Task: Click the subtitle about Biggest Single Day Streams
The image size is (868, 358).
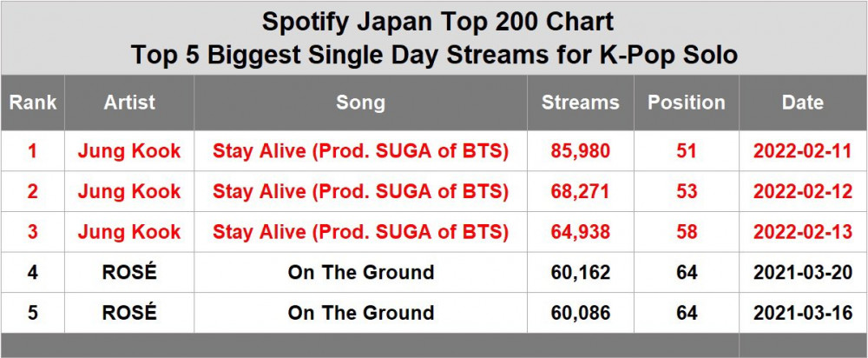Action: click(x=434, y=55)
